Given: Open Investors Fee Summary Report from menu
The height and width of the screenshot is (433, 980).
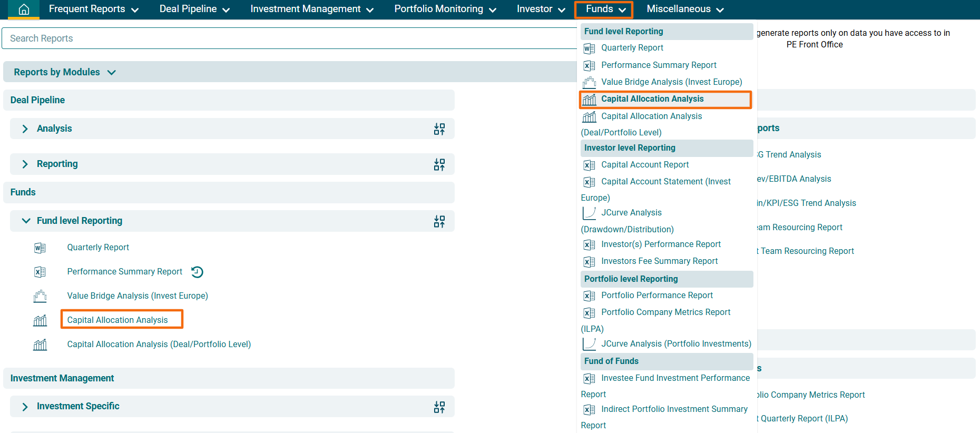Looking at the screenshot, I should 659,261.
